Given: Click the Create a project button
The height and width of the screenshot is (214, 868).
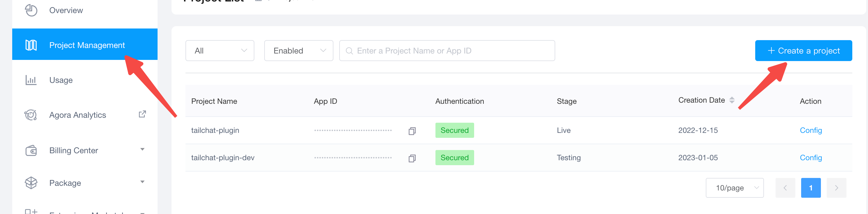Looking at the screenshot, I should 803,51.
